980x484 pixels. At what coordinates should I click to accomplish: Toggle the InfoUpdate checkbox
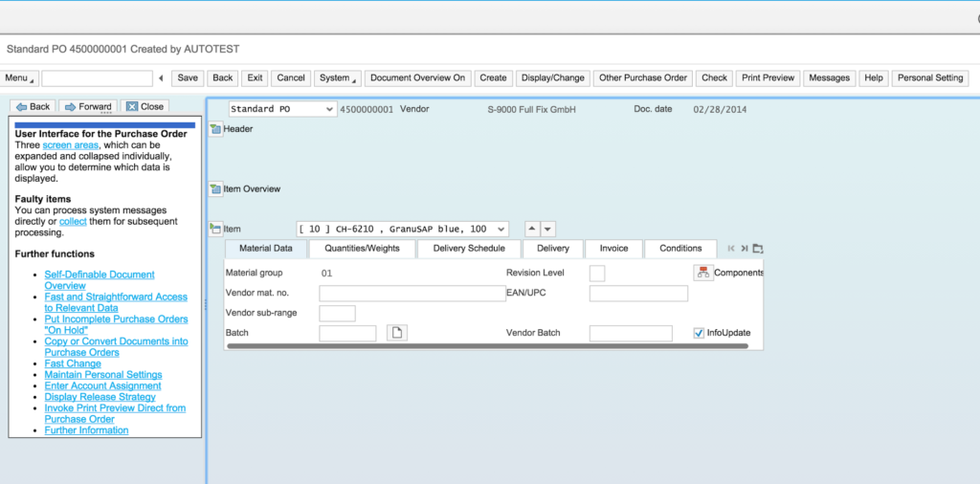pyautogui.click(x=699, y=333)
